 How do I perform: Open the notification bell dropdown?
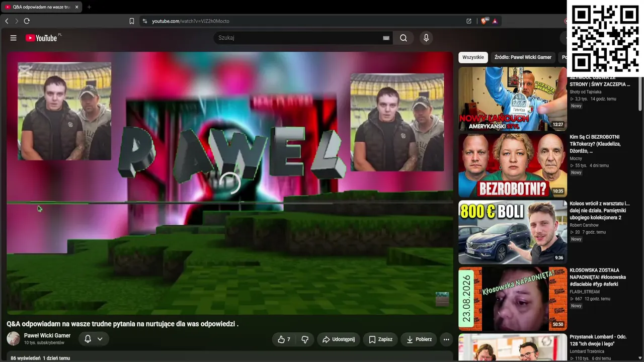tap(94, 339)
